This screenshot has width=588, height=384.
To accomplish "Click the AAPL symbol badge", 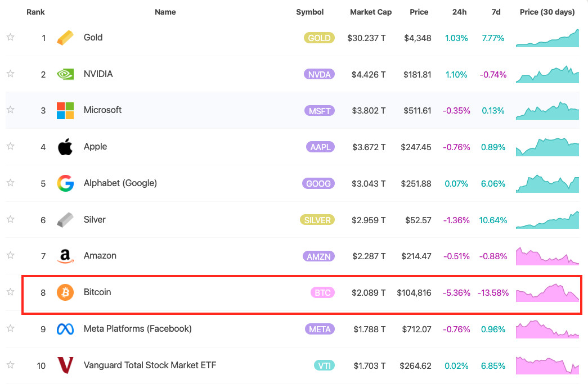I will click(x=320, y=146).
